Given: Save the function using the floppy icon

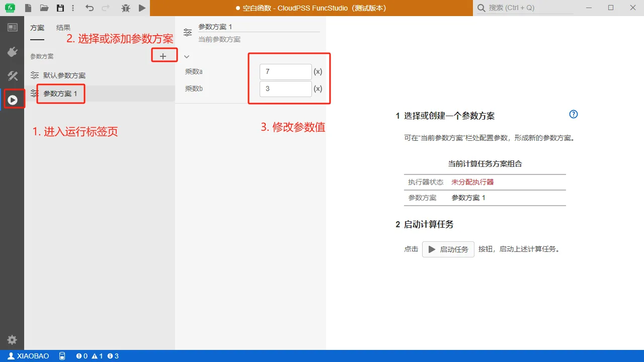Looking at the screenshot, I should pyautogui.click(x=60, y=8).
